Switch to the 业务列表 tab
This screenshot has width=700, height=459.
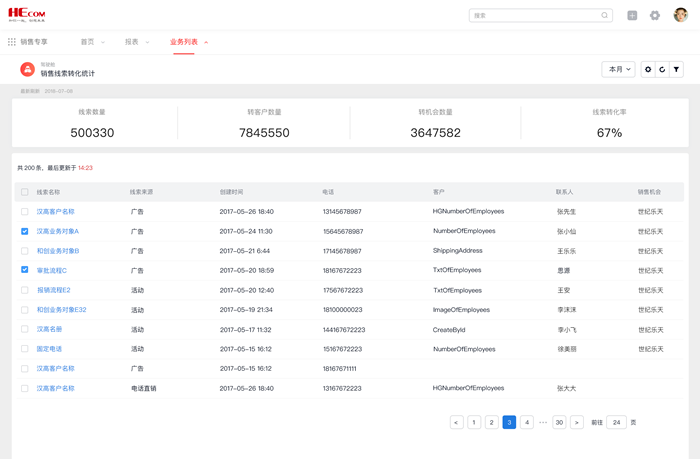click(x=184, y=42)
